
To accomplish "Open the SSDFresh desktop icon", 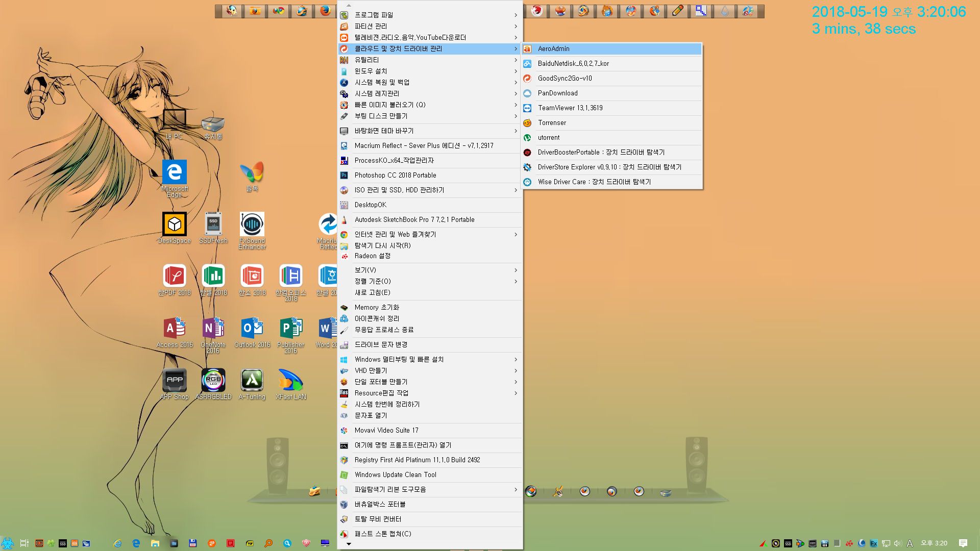I will click(x=213, y=228).
